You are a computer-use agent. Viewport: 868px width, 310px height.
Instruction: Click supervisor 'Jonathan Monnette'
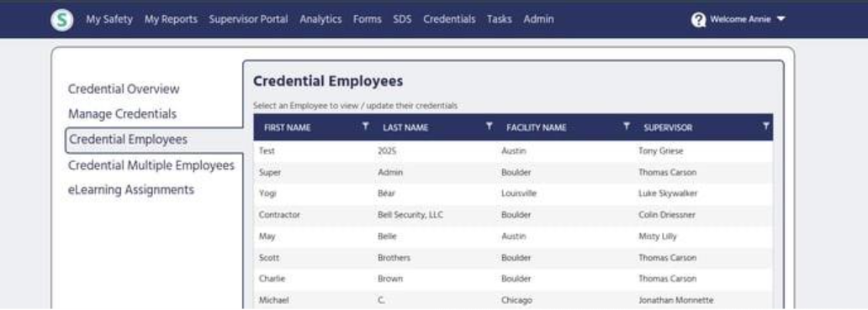pos(676,301)
